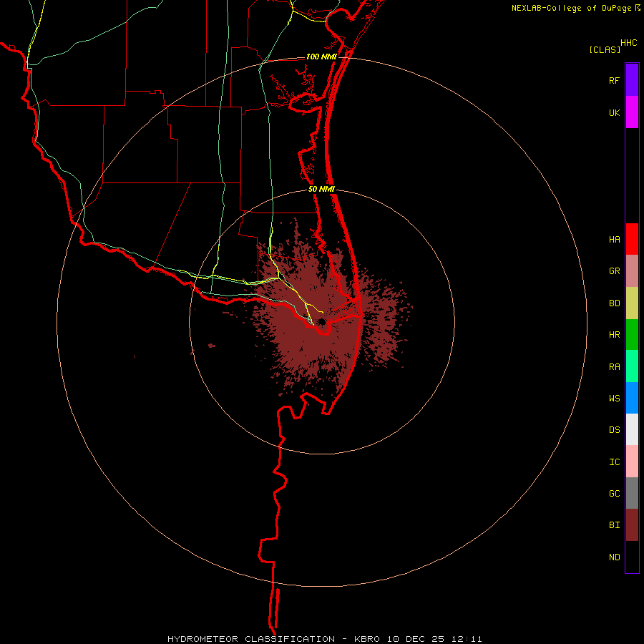Viewport: 644px width, 644px height.
Task: Click the 100 NMI range ring label
Action: tap(321, 57)
